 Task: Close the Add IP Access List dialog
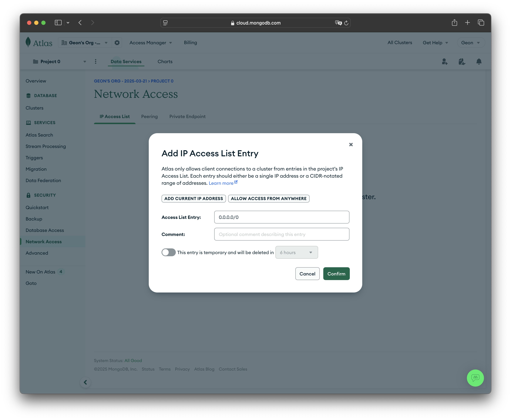pyautogui.click(x=351, y=144)
